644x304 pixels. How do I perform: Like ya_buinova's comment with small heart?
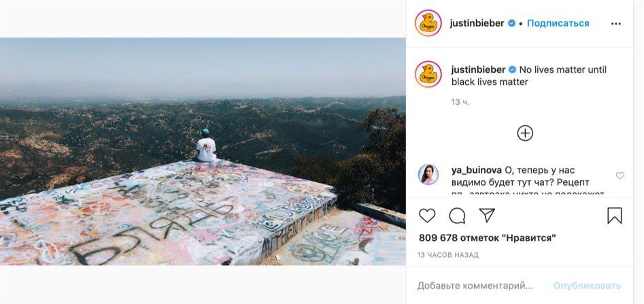(x=620, y=175)
